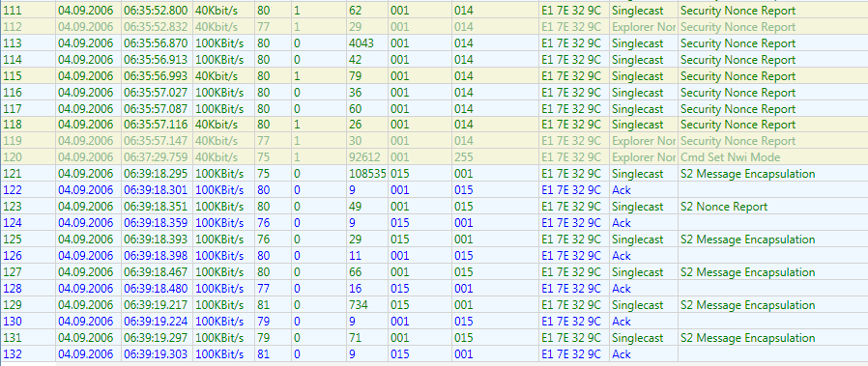This screenshot has width=868, height=366.
Task: Select row 114 timestamp 06:35:56.913
Action: 156,60
